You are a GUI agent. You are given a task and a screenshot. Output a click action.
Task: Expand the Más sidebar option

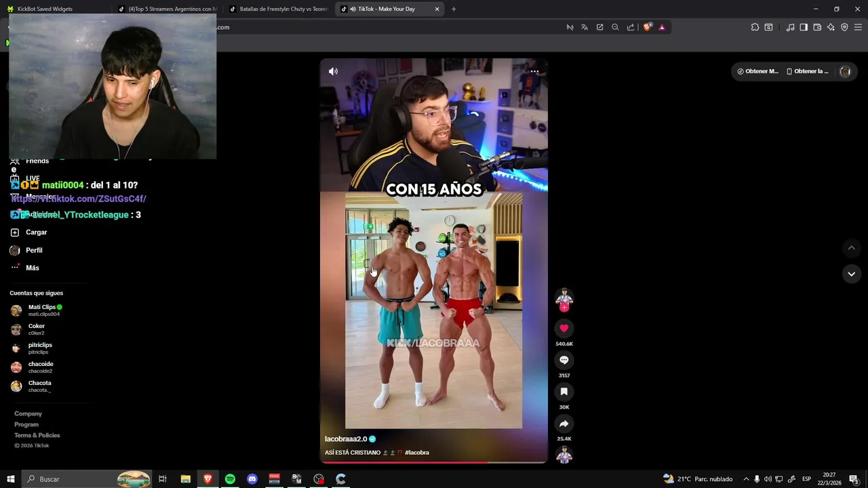tap(25, 268)
